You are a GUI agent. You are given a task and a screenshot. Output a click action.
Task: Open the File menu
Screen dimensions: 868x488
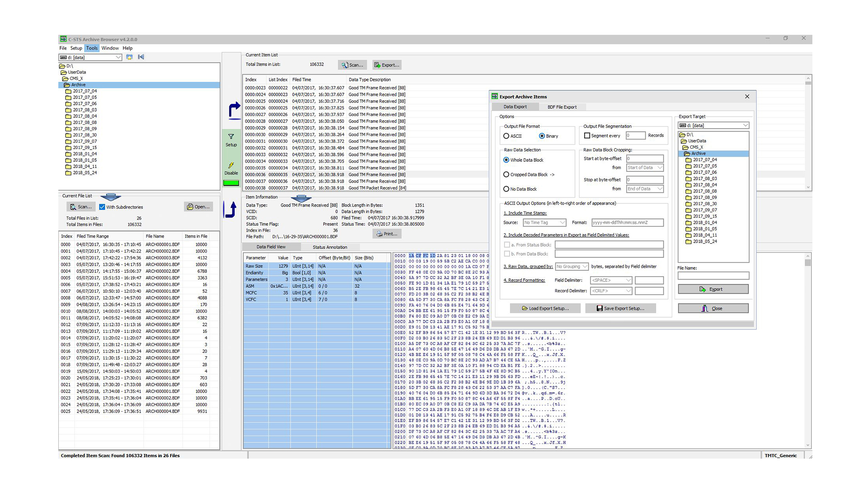click(63, 48)
